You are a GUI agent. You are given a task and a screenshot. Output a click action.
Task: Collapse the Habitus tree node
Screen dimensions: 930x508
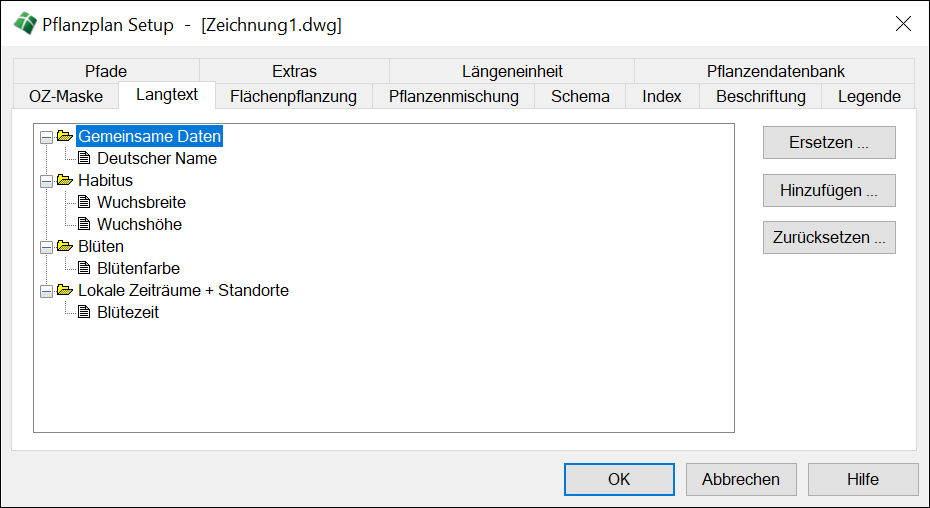tap(46, 180)
